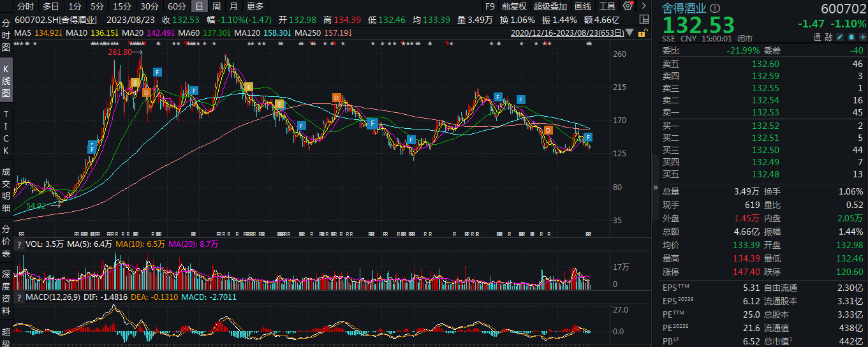Image resolution: width=868 pixels, height=347 pixels.
Task: Open the 更多 periods dropdown
Action: pos(254,6)
